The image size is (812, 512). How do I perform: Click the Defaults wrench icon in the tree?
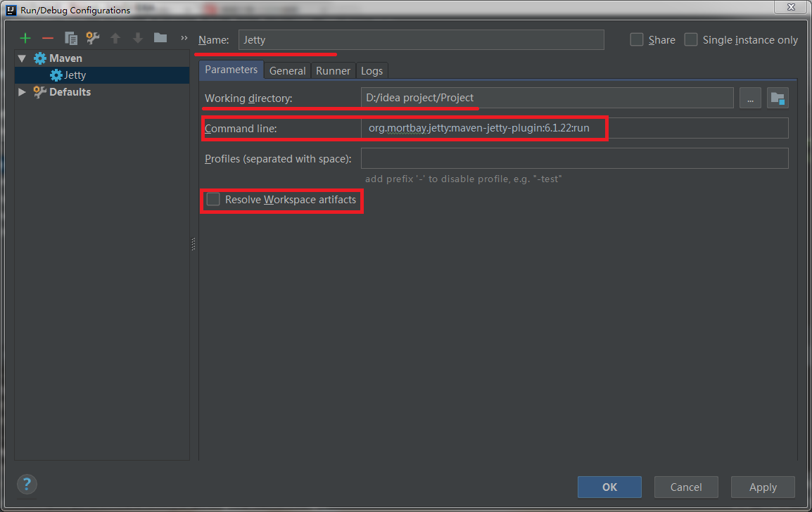[x=39, y=92]
